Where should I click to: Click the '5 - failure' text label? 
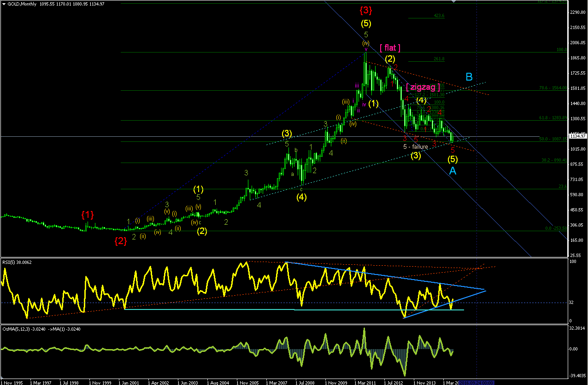(416, 146)
